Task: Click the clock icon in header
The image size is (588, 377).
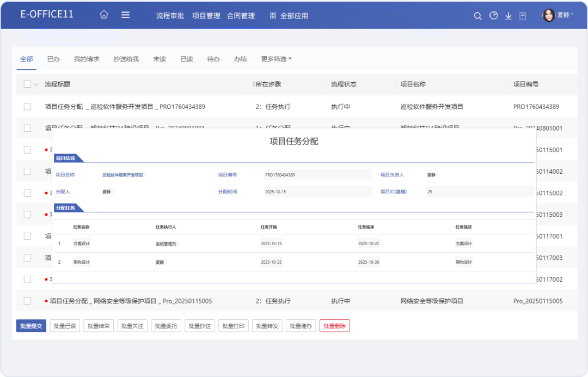Action: tap(493, 16)
